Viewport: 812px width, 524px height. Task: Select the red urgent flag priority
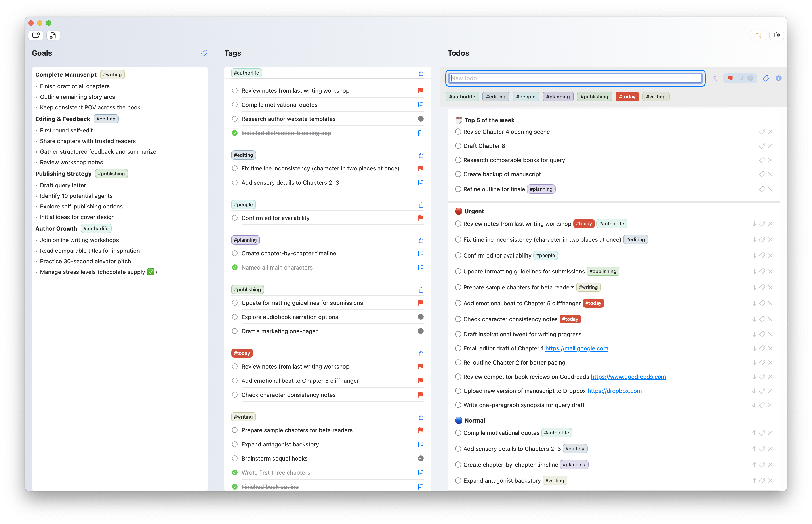[730, 79]
